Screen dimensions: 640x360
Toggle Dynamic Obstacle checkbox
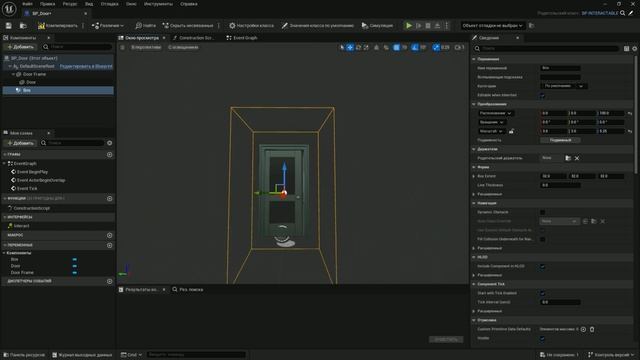pos(542,212)
